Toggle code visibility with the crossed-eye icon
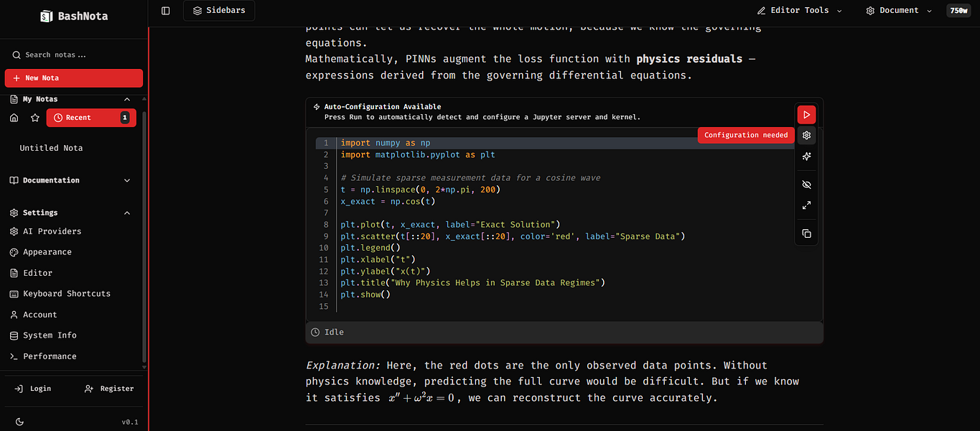This screenshot has height=431, width=980. 806,185
